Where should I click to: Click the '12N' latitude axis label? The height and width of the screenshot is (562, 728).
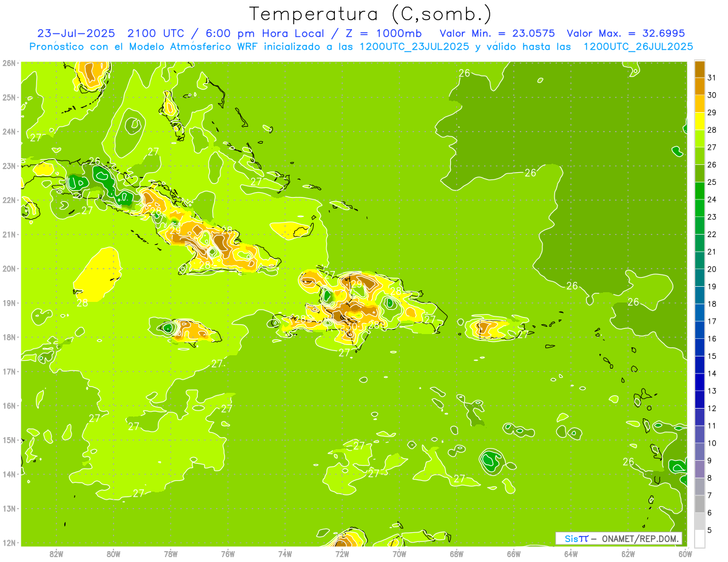click(x=9, y=543)
